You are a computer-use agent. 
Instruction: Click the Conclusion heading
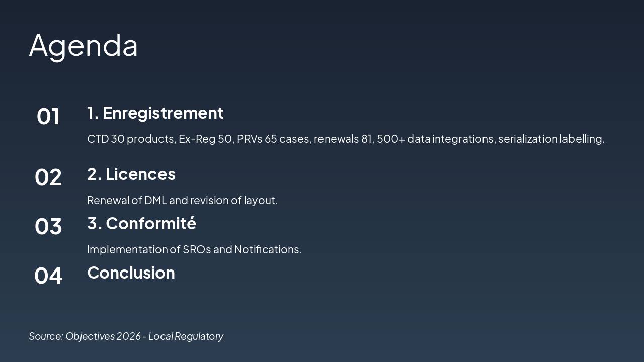(x=131, y=273)
